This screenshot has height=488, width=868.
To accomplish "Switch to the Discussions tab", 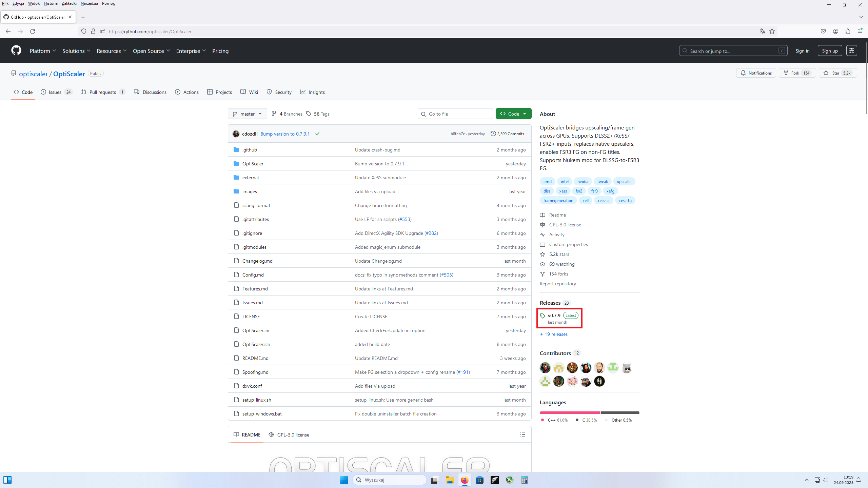I will (150, 92).
